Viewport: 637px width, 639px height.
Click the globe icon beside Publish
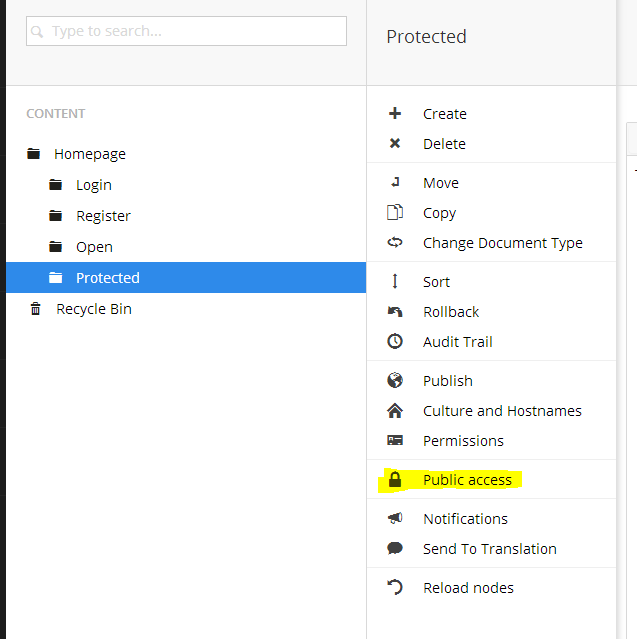point(395,380)
